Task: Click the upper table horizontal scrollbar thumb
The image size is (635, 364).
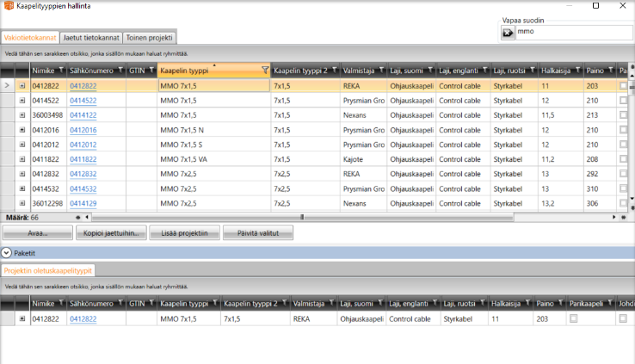Action: click(x=303, y=218)
